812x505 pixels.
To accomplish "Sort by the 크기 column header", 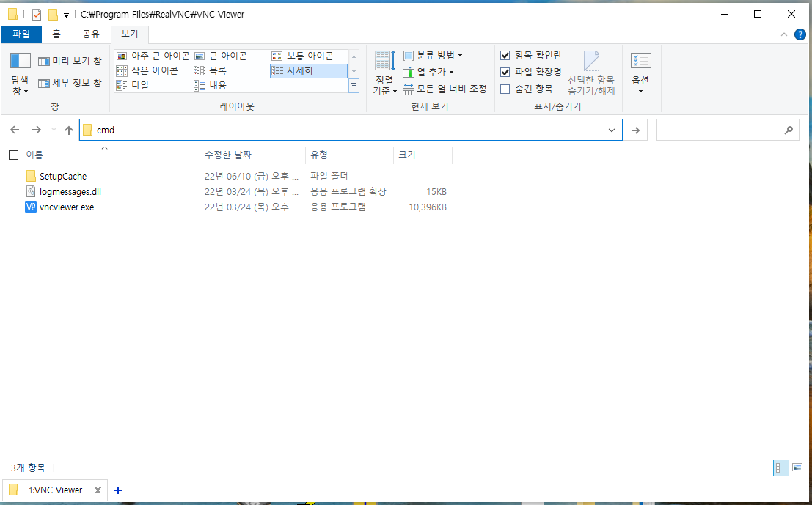I will (x=407, y=155).
